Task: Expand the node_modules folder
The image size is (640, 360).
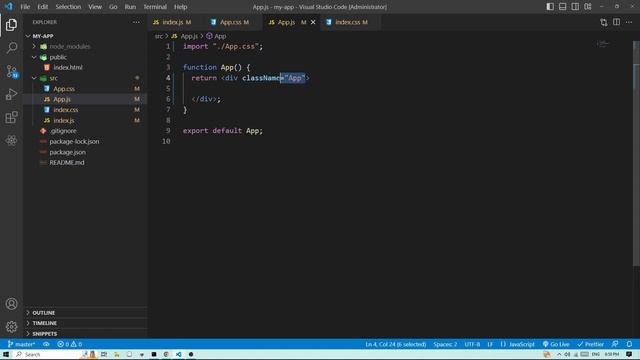Action: (x=34, y=47)
